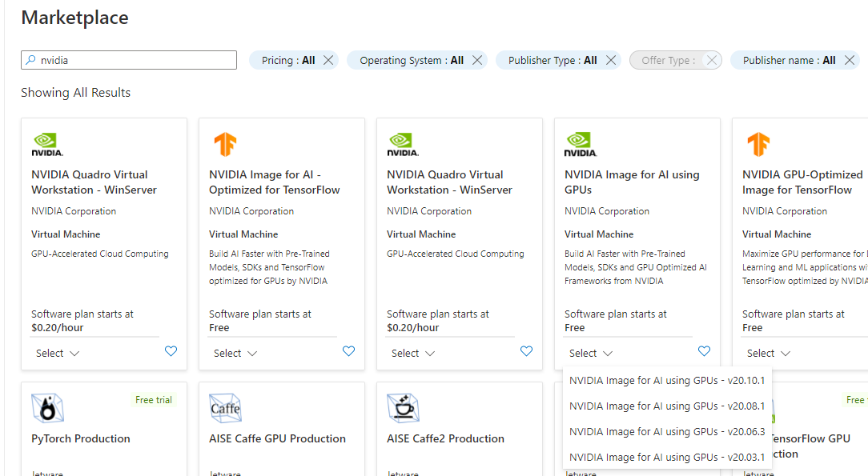This screenshot has width=868, height=476.
Task: Clear the Operating System filter X icon
Action: (x=477, y=60)
